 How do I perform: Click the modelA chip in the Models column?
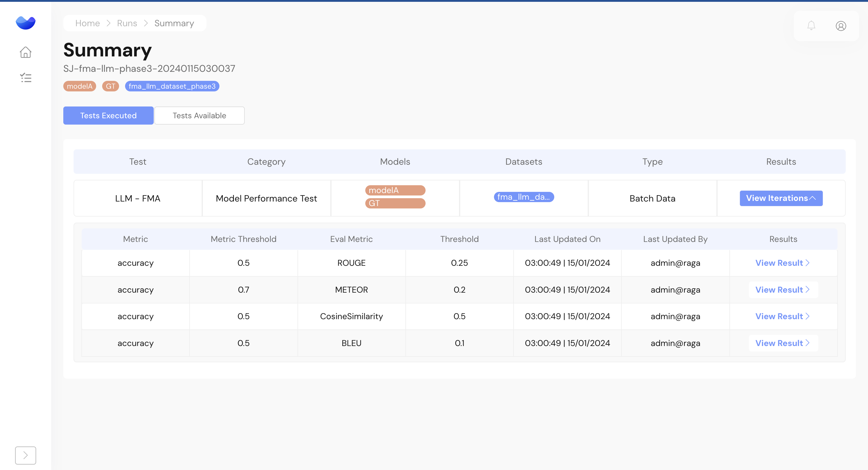click(395, 190)
